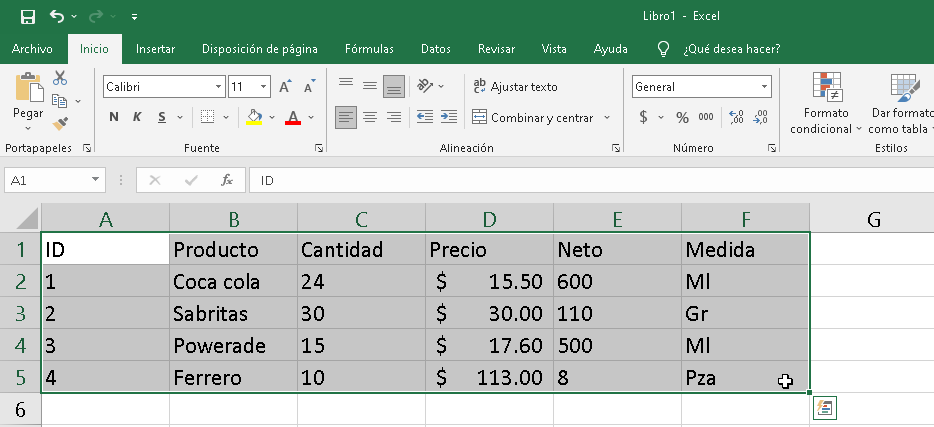The width and height of the screenshot is (934, 427).
Task: Open the Archivo tab
Action: pos(32,49)
